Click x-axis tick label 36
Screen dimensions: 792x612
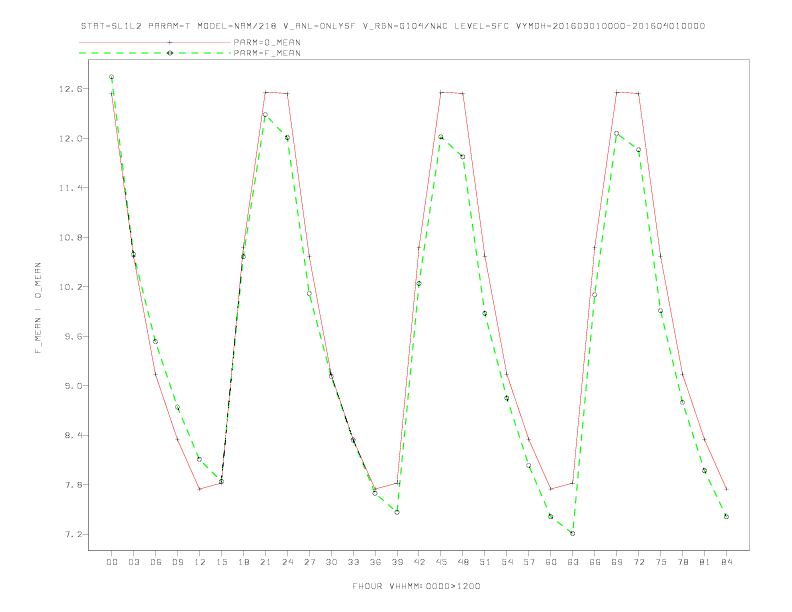click(375, 562)
